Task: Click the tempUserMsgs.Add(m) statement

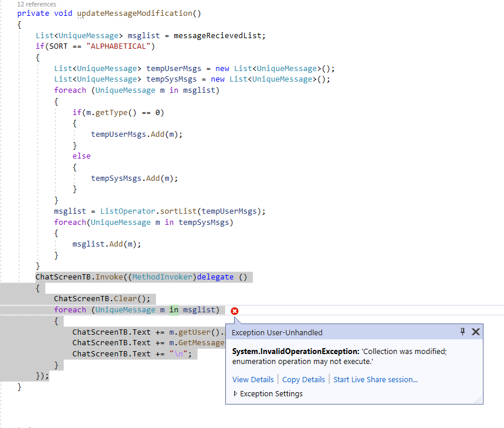Action: pyautogui.click(x=137, y=134)
